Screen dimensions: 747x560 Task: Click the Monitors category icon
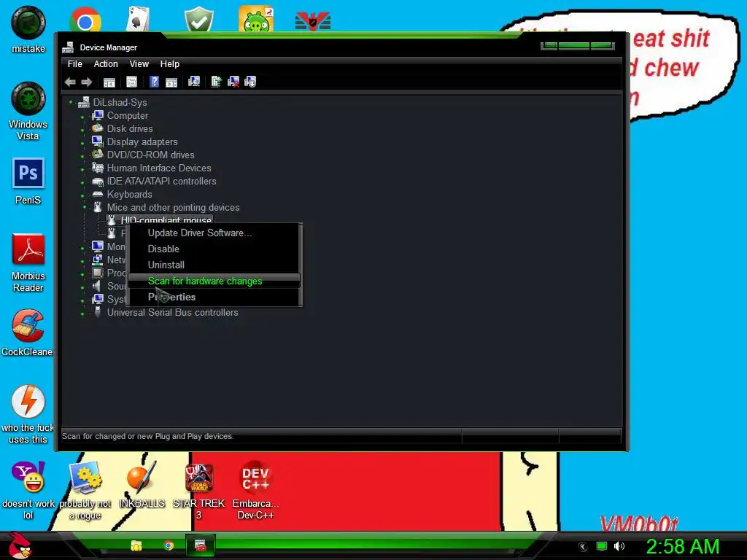[x=98, y=246]
